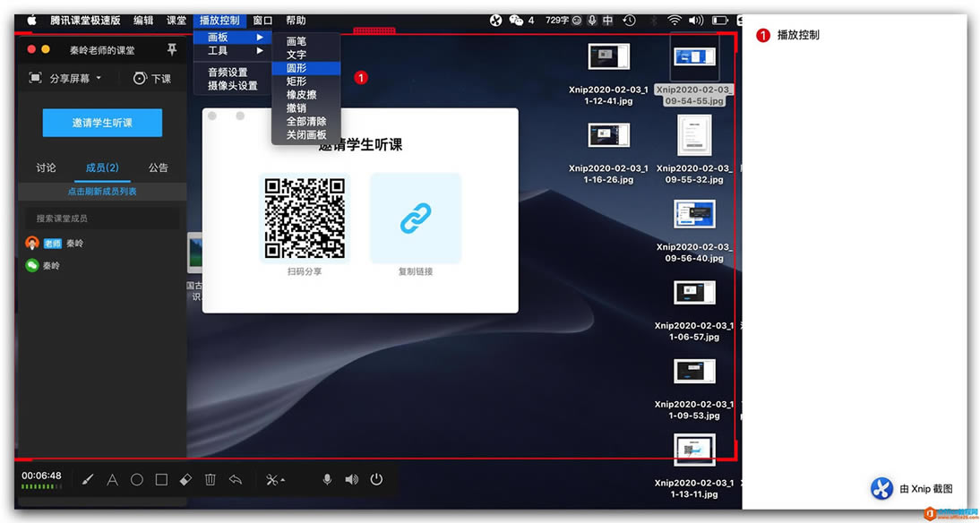Click the 复制链接 chain link tile

click(416, 219)
